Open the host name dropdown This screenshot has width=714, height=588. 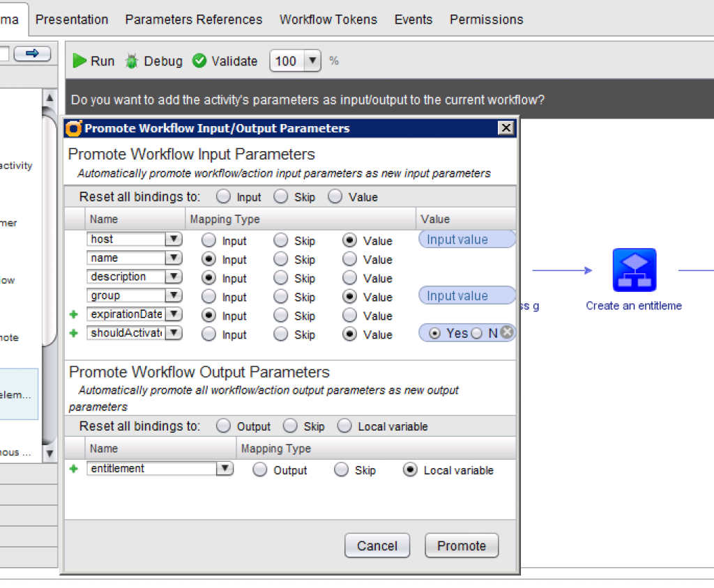(173, 239)
